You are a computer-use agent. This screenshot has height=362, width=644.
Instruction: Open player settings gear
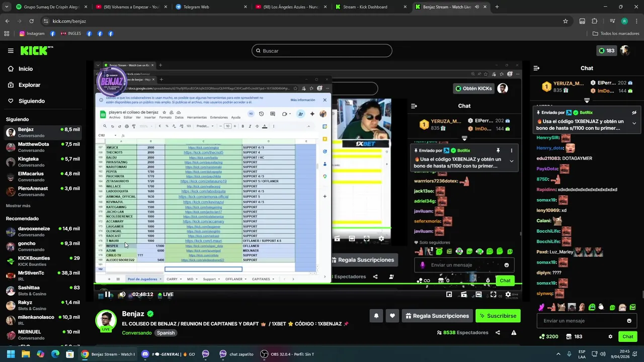(508, 295)
